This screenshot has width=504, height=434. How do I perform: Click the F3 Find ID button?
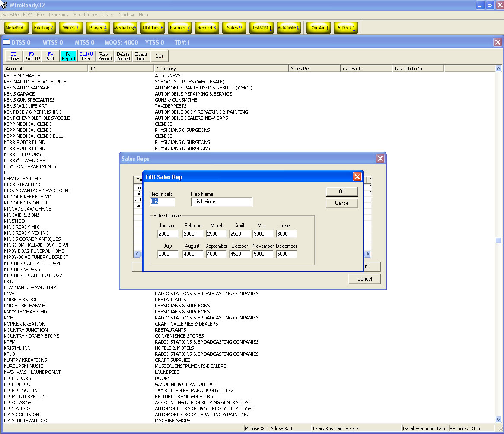32,56
